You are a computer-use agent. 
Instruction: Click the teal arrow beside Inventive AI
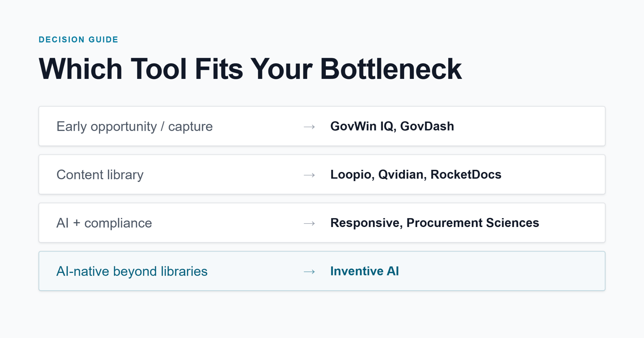pyautogui.click(x=309, y=272)
